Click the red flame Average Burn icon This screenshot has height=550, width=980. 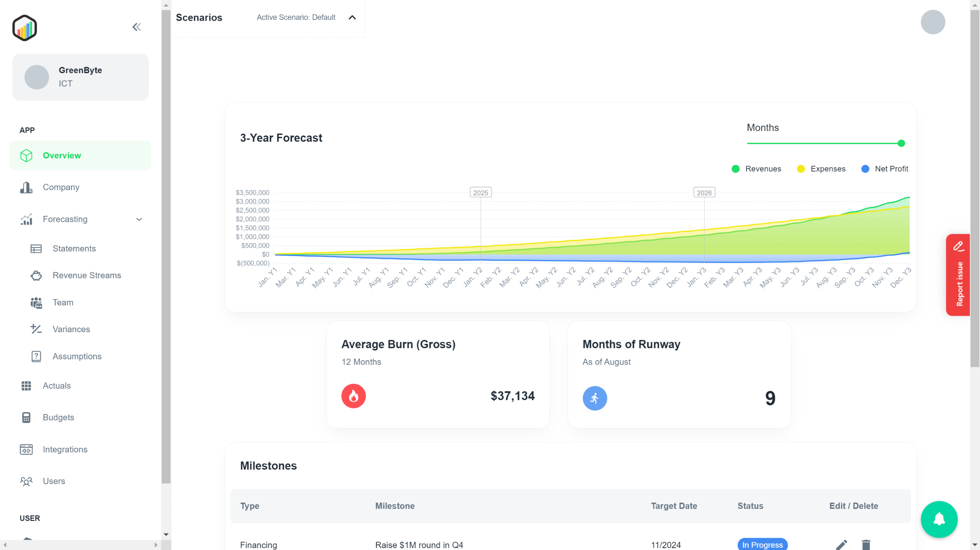353,396
